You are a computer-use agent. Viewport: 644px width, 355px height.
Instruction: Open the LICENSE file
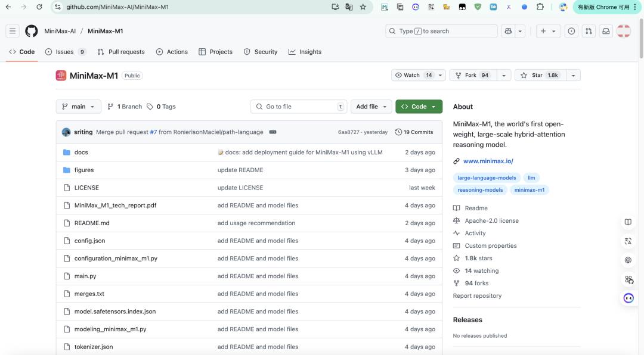86,188
